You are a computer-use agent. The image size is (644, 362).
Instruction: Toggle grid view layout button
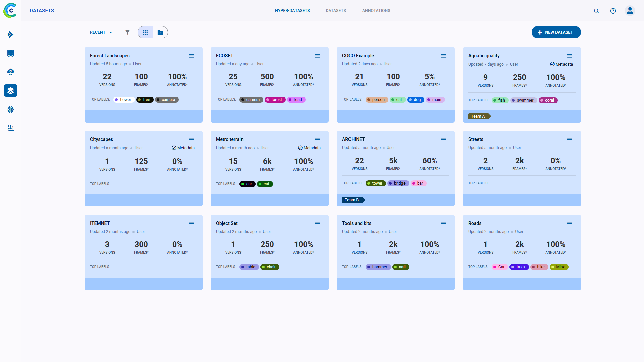(x=146, y=32)
